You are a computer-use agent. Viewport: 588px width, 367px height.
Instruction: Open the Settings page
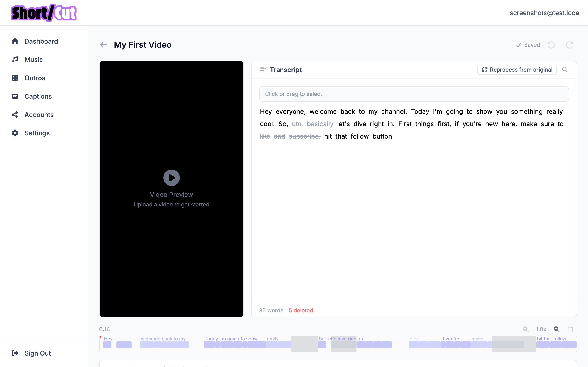tap(37, 133)
